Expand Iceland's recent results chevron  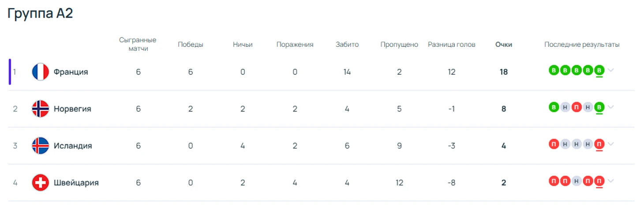(x=610, y=144)
